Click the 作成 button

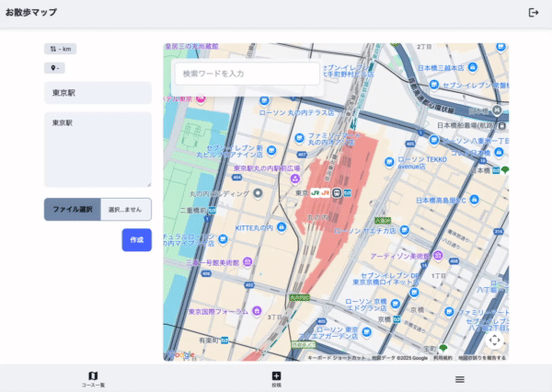pos(137,240)
